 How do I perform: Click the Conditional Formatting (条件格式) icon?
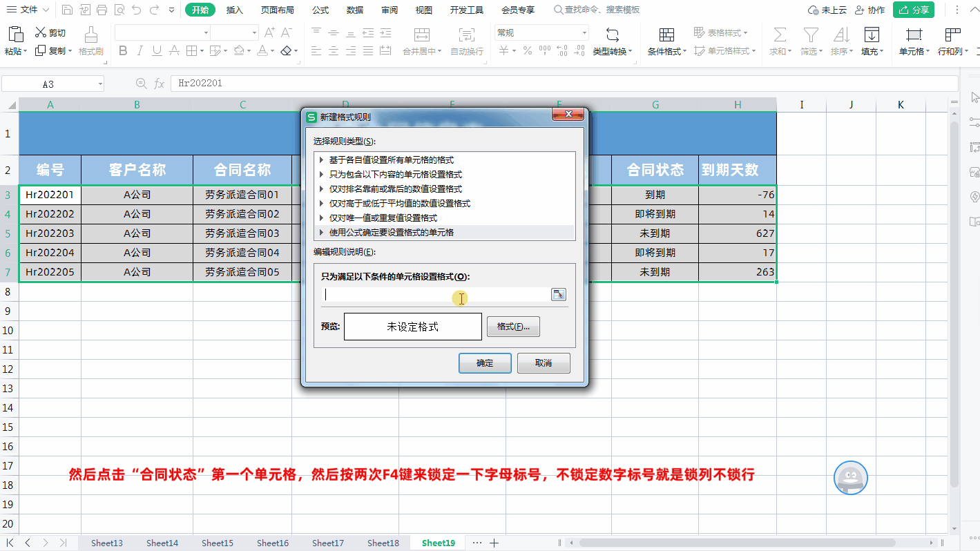click(x=666, y=35)
